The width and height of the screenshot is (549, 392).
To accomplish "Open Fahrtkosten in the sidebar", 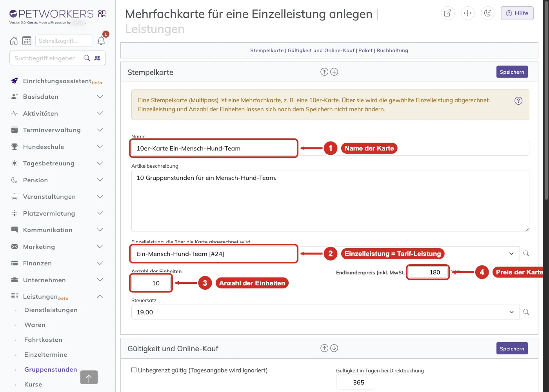I will pos(43,339).
